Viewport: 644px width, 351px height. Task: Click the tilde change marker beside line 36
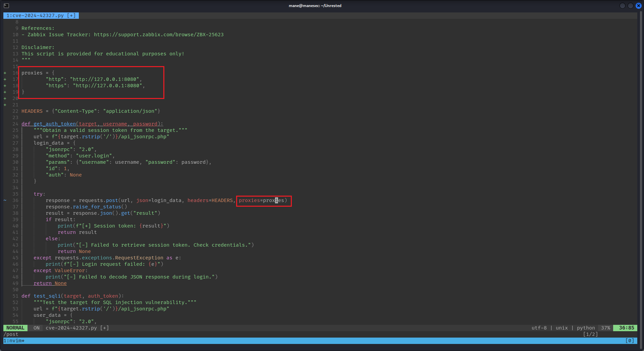(5, 200)
